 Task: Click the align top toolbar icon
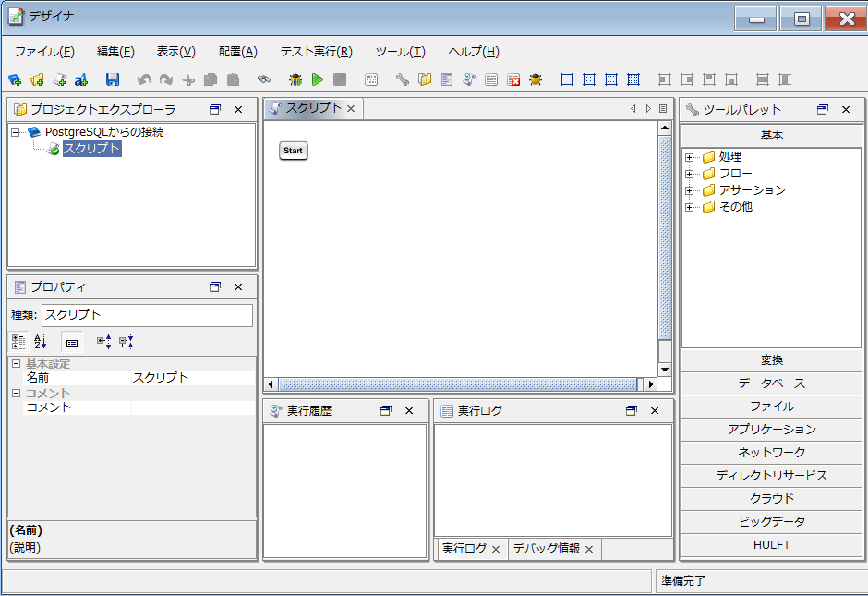click(709, 79)
